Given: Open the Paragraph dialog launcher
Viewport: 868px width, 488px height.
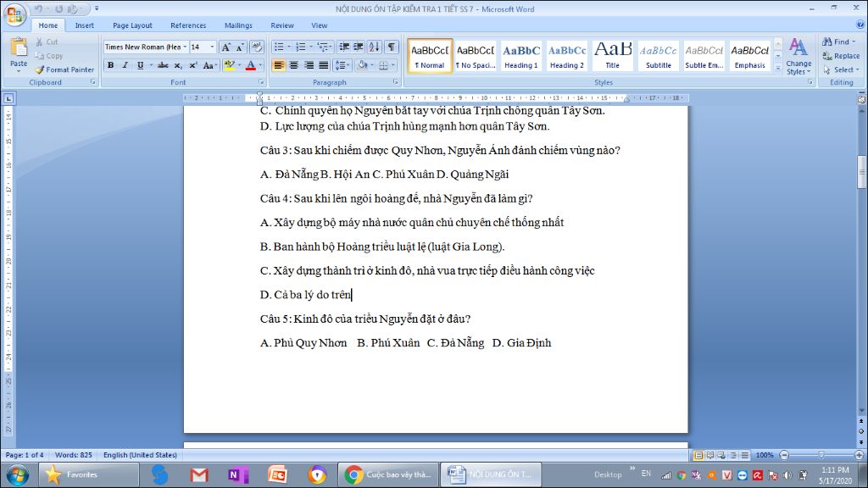Looking at the screenshot, I should [395, 82].
